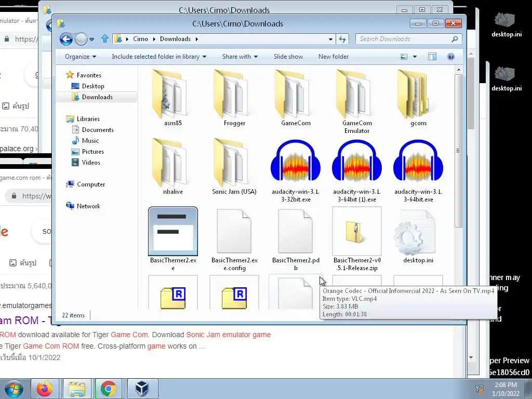Select BasicThemer2.pdb file

296,240
